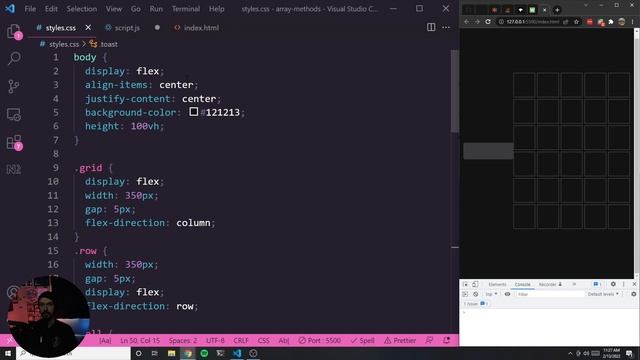Open the File menu

point(30,9)
